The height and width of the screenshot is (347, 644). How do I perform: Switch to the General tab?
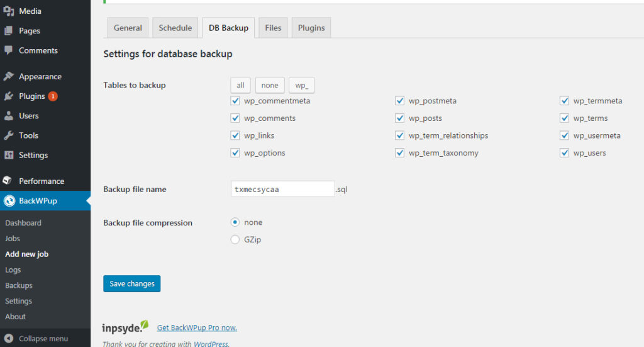tap(128, 28)
